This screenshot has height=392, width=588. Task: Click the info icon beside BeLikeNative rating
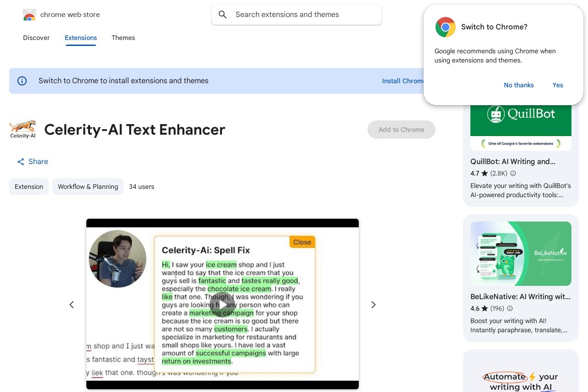510,308
